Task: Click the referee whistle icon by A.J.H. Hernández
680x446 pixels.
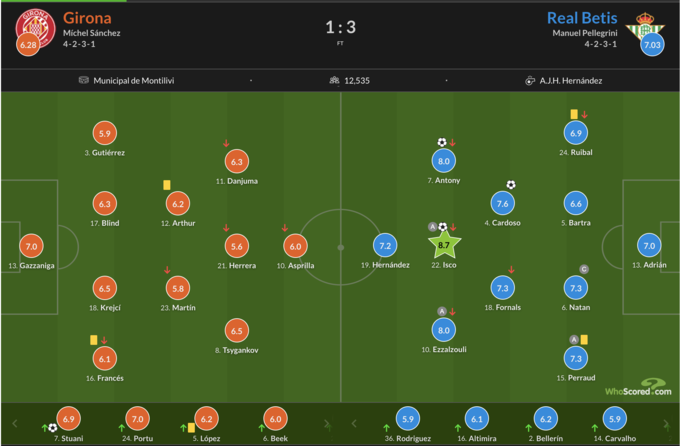Action: click(x=530, y=81)
